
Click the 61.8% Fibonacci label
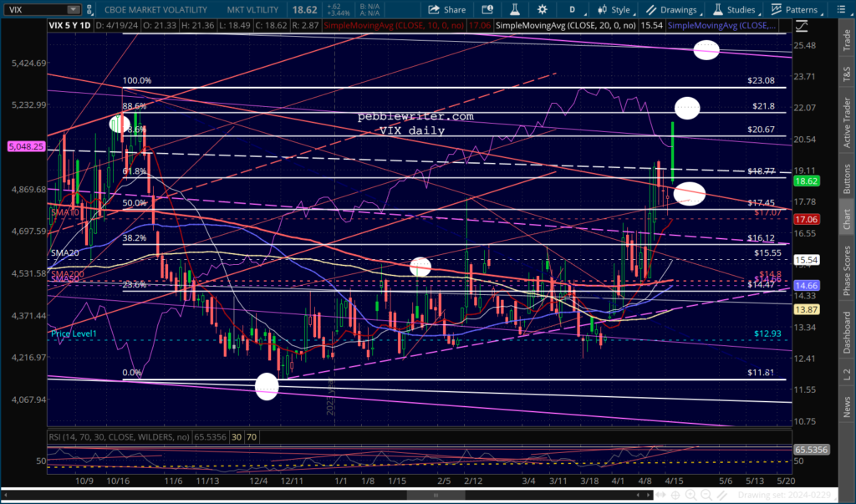point(135,171)
